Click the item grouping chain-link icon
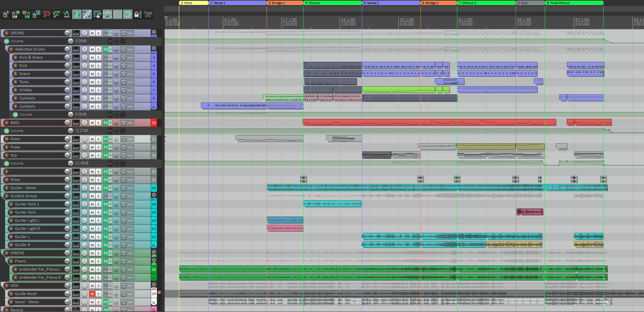Screen dimensions: 644x312 point(87,15)
